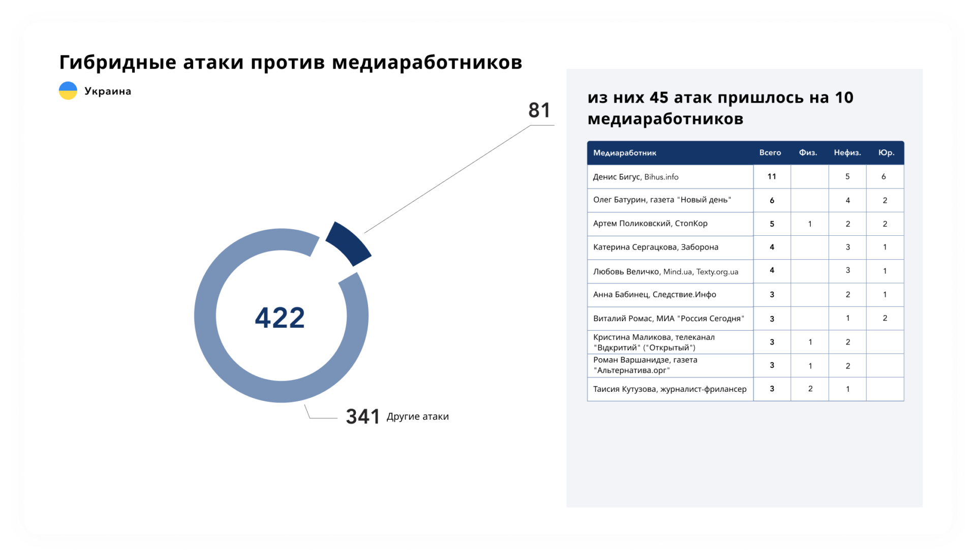Click the dark blue donut segment

(x=349, y=243)
